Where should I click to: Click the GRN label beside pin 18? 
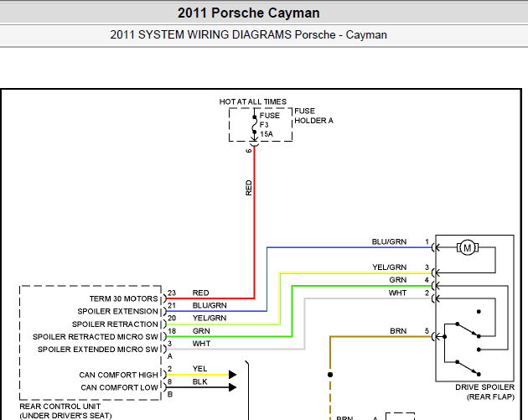(x=201, y=331)
